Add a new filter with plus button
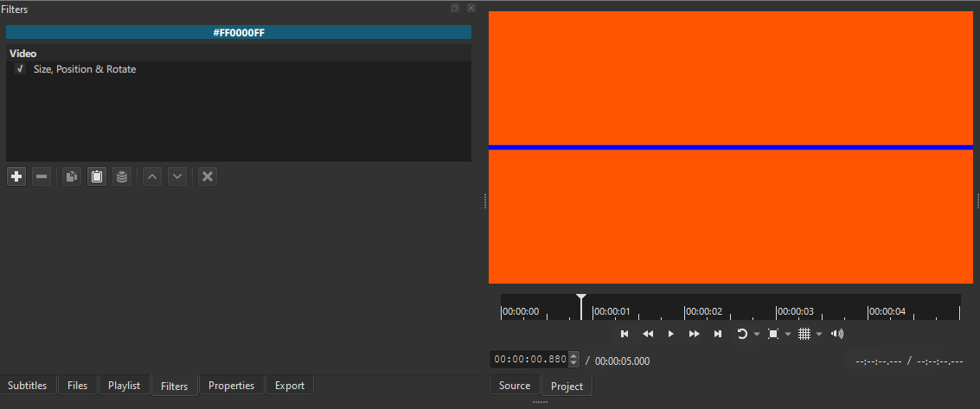 click(16, 176)
